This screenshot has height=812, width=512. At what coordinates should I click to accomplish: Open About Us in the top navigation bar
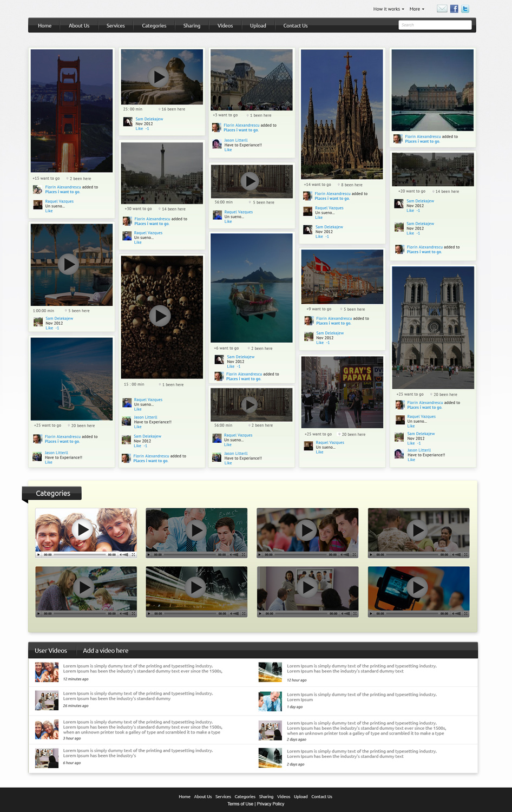79,25
